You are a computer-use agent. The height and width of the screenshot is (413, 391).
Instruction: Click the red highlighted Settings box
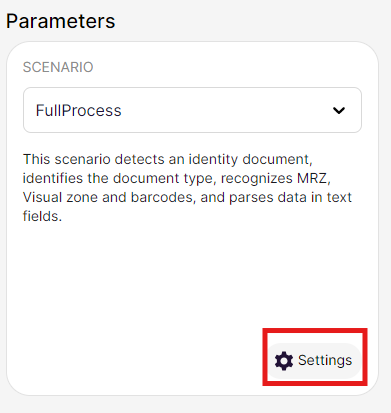tap(315, 357)
